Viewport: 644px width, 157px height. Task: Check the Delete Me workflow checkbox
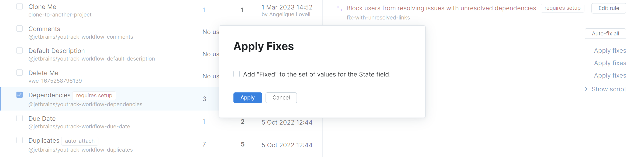click(19, 72)
